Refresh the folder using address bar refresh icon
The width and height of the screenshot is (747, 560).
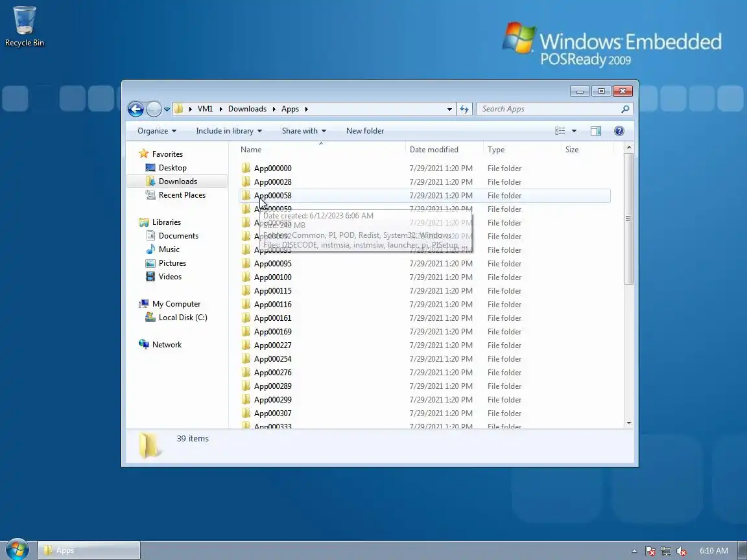point(464,109)
